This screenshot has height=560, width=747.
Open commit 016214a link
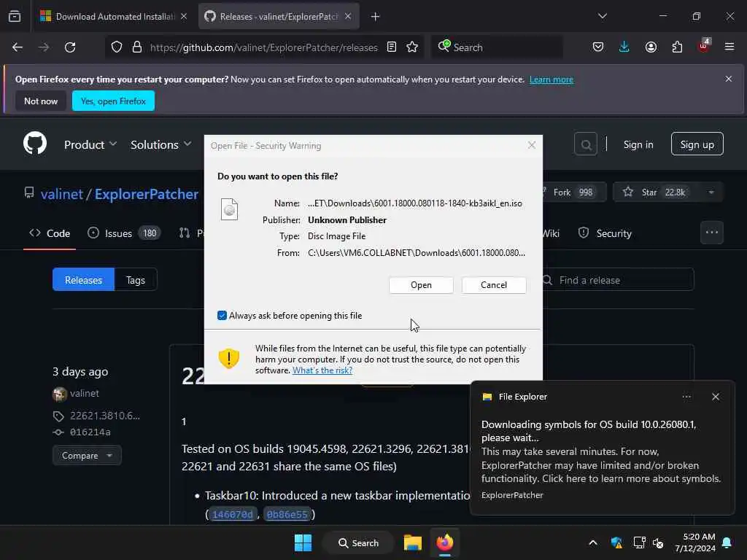(90, 432)
